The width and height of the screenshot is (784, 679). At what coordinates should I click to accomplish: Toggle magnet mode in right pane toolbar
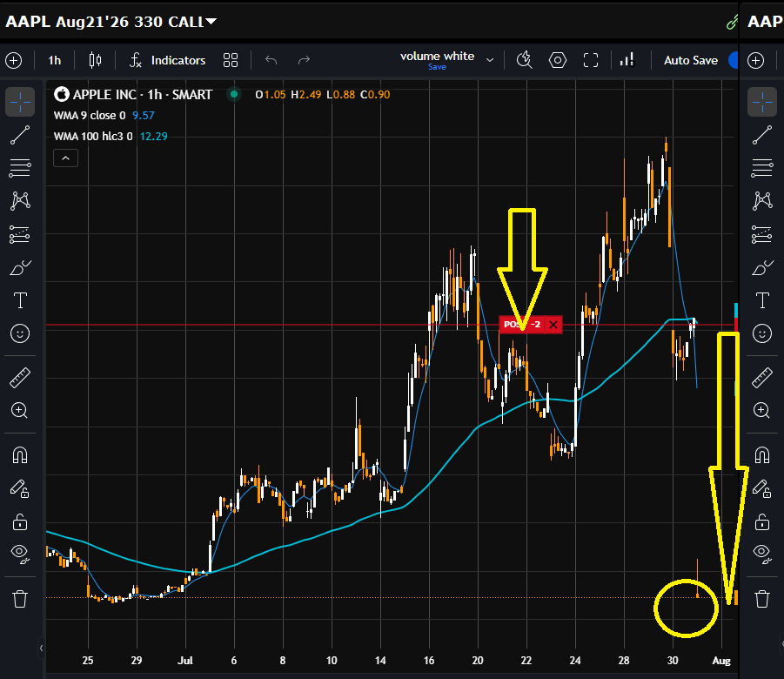[x=762, y=455]
